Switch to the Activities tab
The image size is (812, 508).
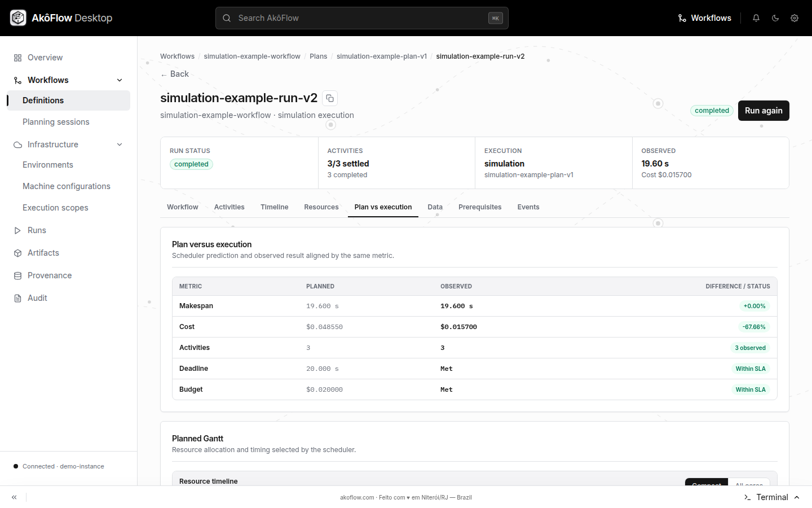[230, 207]
